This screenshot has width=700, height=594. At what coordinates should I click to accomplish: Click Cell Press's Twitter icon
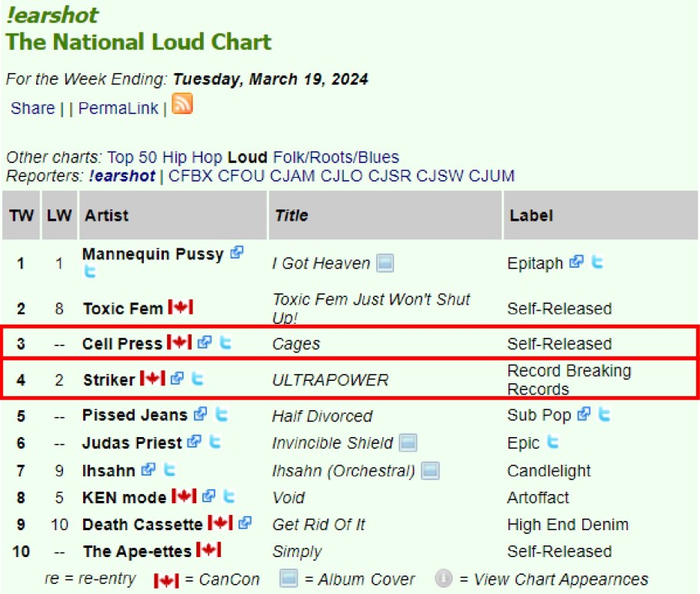tap(225, 343)
